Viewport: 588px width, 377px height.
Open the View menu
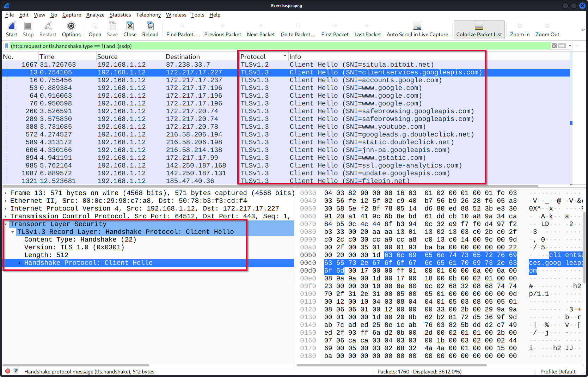pyautogui.click(x=39, y=15)
